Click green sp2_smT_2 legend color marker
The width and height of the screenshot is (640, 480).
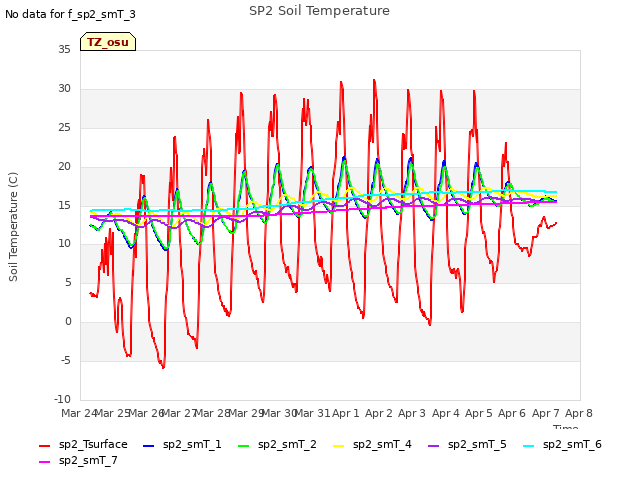[244, 446]
